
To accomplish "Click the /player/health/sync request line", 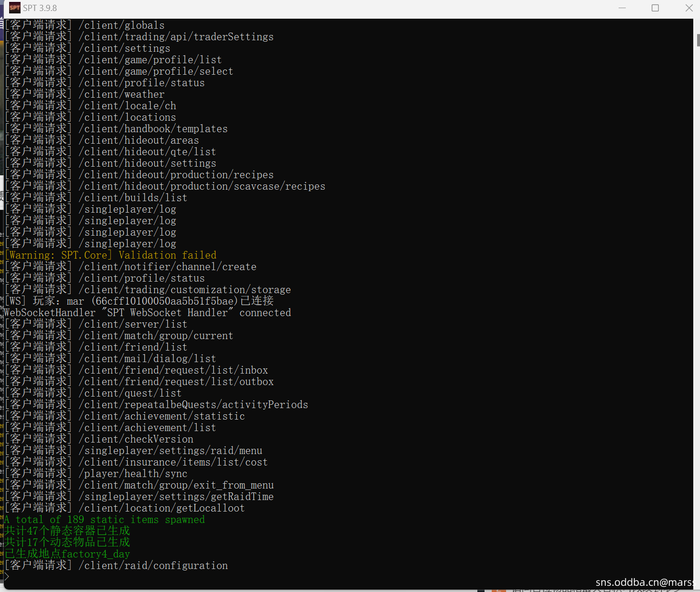I will pyautogui.click(x=97, y=474).
